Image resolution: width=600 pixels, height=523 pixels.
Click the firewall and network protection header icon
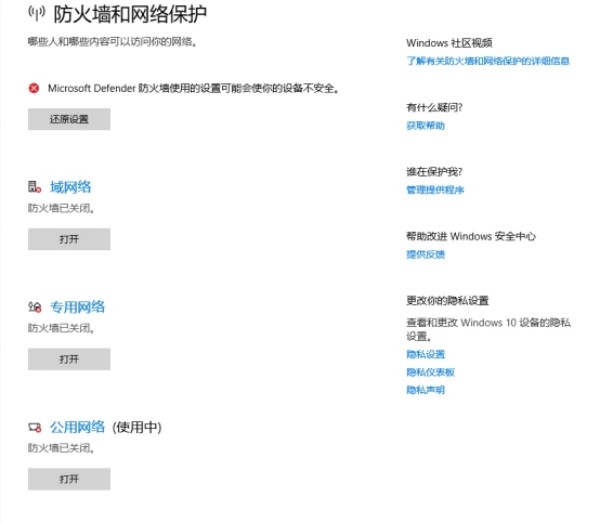37,15
